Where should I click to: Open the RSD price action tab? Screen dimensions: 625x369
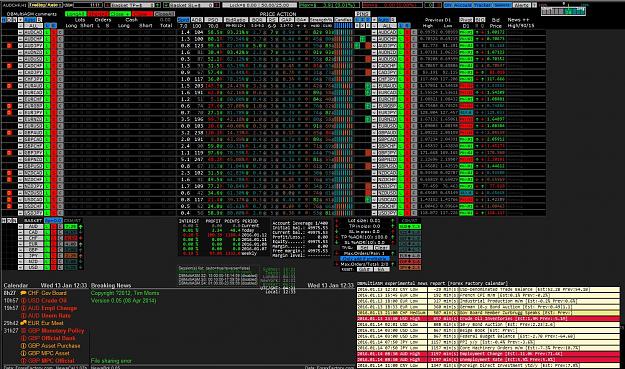tap(213, 20)
